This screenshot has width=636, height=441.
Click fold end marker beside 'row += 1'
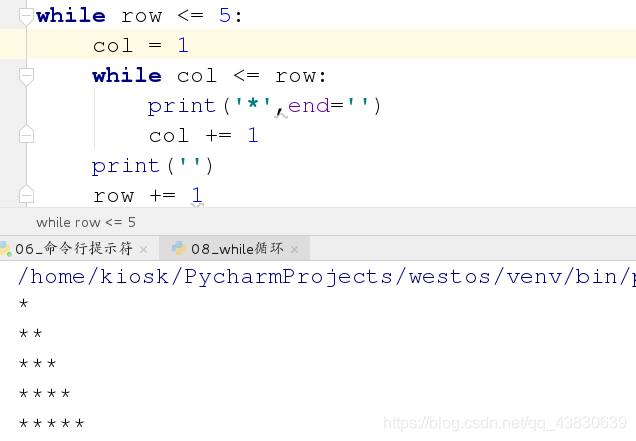pos(26,194)
